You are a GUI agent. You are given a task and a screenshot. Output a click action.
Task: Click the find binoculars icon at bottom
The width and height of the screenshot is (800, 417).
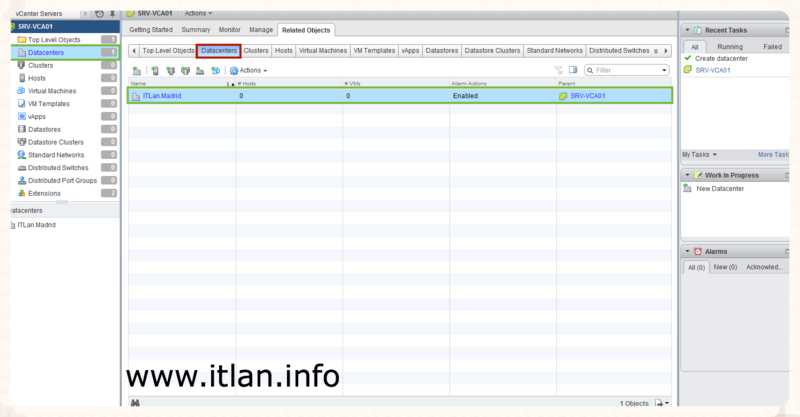(x=134, y=402)
